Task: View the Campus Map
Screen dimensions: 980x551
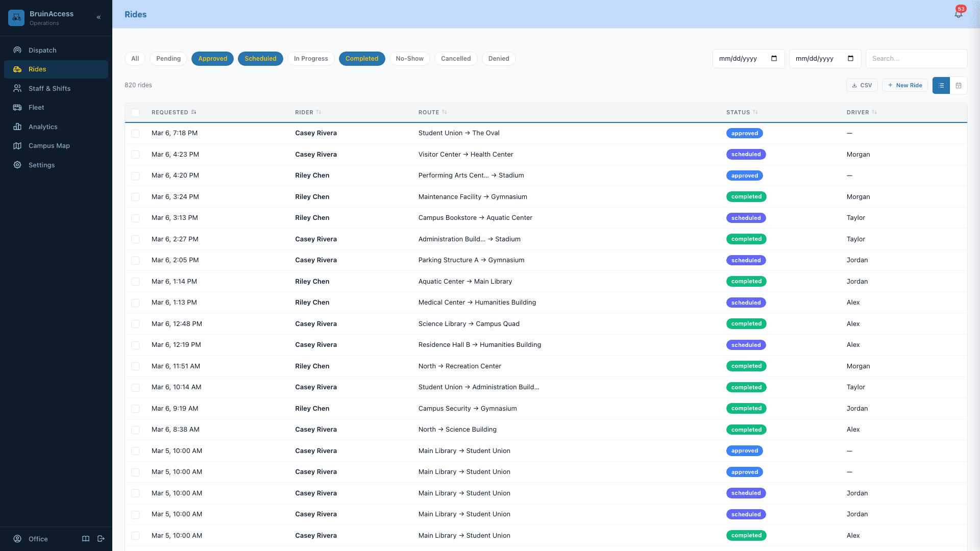Action: point(49,145)
